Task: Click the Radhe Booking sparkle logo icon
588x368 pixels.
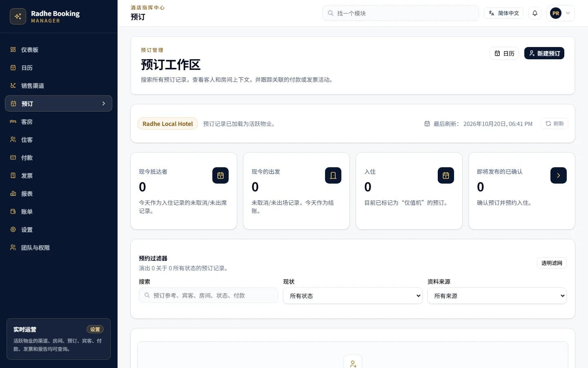Action: [x=18, y=16]
